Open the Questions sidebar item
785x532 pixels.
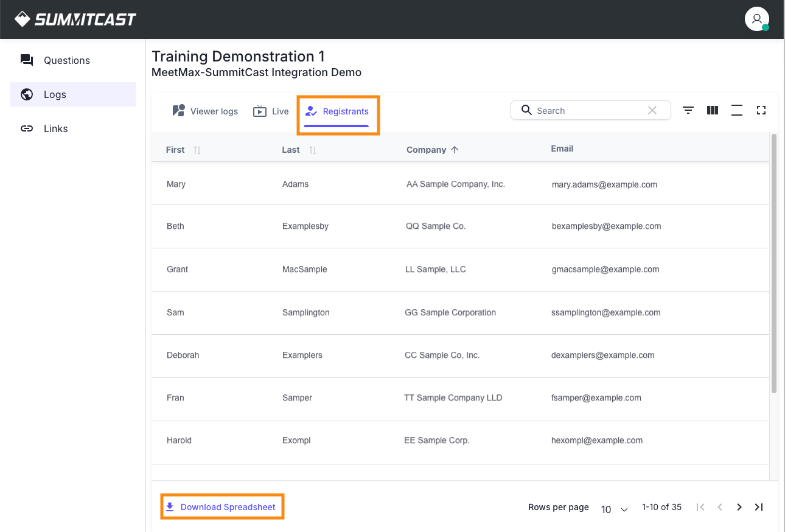66,60
